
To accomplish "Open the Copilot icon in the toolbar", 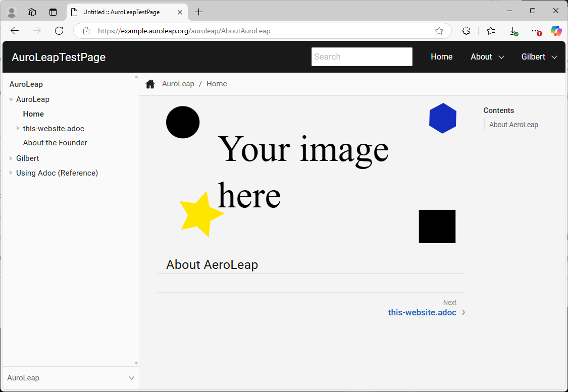I will pyautogui.click(x=556, y=31).
